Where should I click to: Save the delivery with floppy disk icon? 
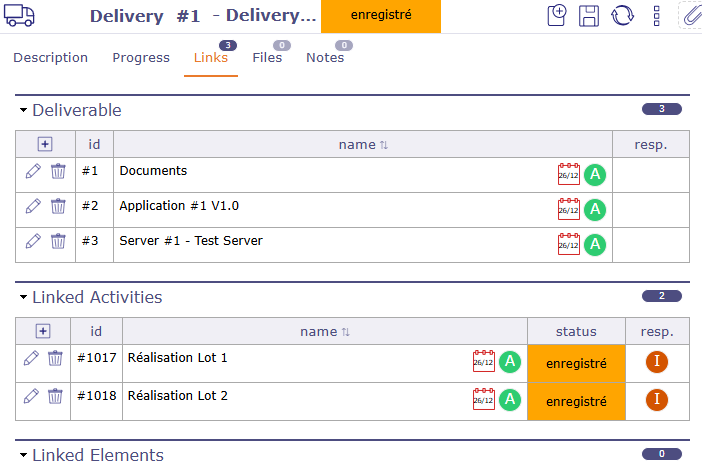(589, 15)
